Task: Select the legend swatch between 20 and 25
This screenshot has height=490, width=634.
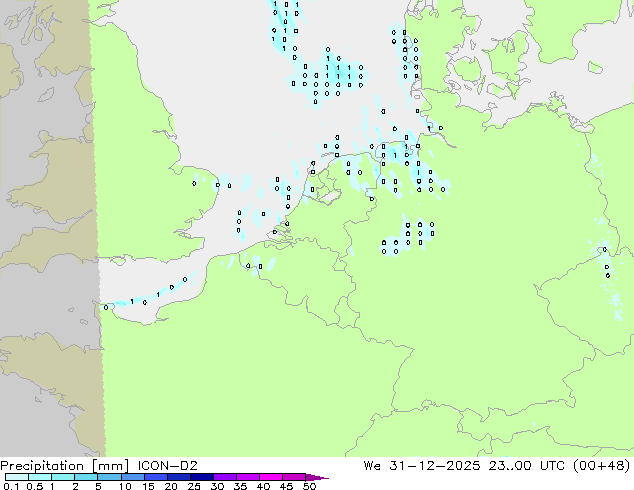Action: tap(178, 477)
